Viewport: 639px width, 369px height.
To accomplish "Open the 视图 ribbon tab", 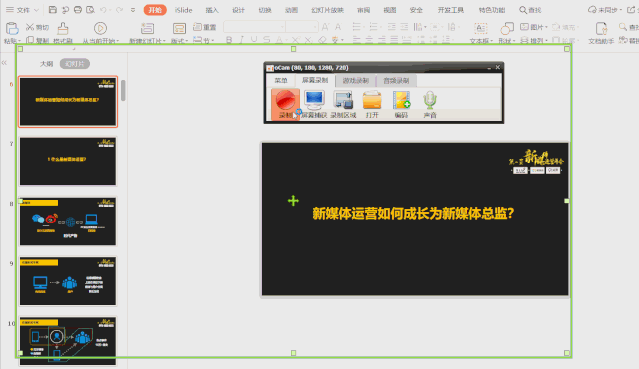I will [x=390, y=10].
